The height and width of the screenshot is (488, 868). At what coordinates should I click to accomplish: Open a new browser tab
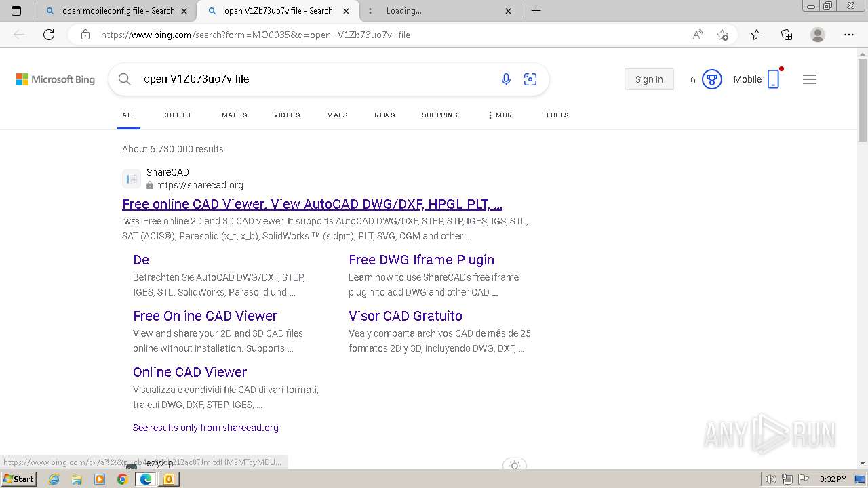tap(536, 11)
